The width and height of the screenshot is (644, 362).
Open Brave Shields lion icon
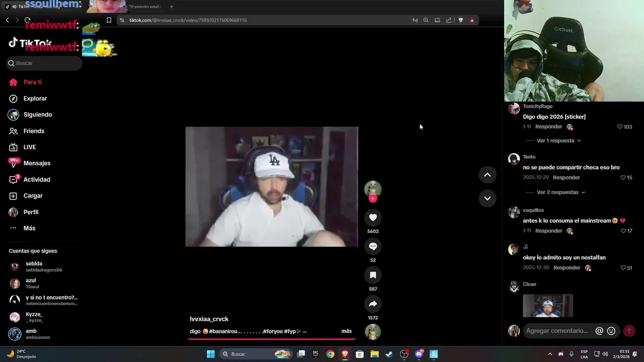460,20
